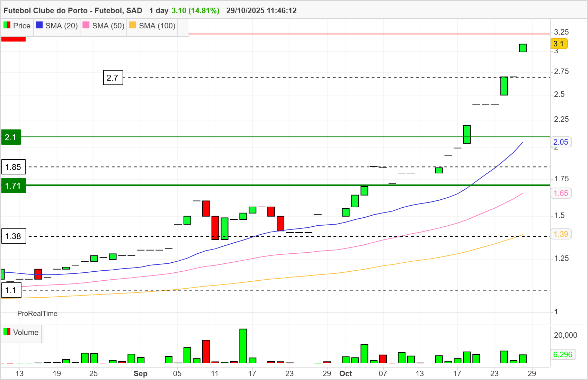The height and width of the screenshot is (380, 588).
Task: Click the green candle topping at 2.7 line
Action: [504, 86]
